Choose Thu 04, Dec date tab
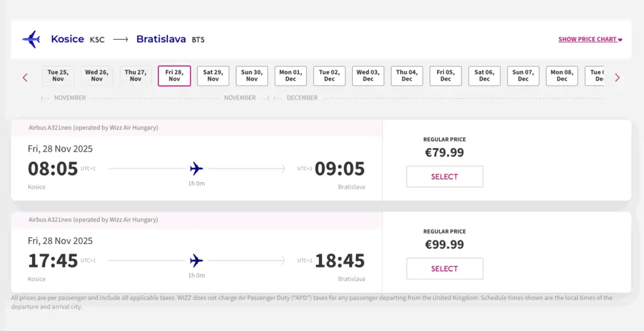The image size is (644, 331). [407, 76]
